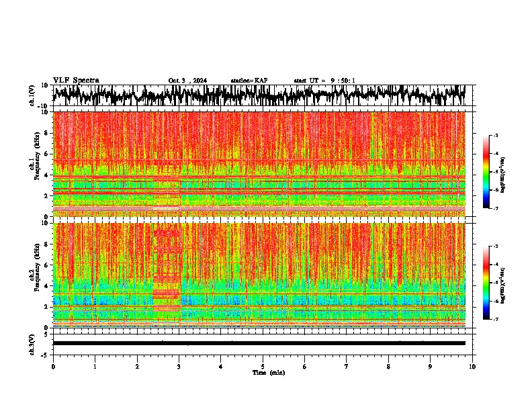Click time-axis tick label "9"
The height and width of the screenshot is (411, 532).
point(430,367)
